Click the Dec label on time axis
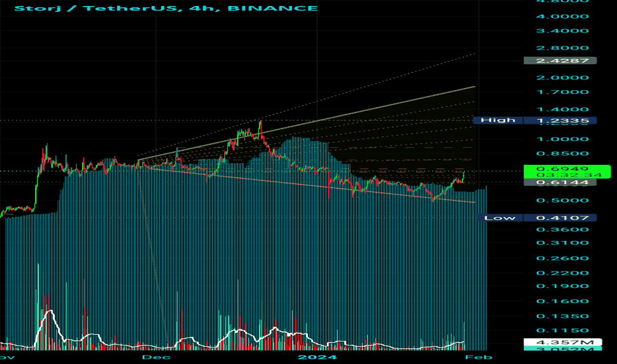 click(x=156, y=357)
